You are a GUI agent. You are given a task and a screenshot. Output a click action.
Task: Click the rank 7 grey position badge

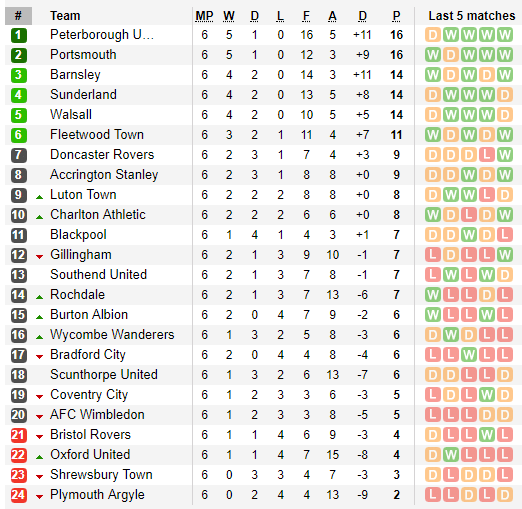[19, 155]
